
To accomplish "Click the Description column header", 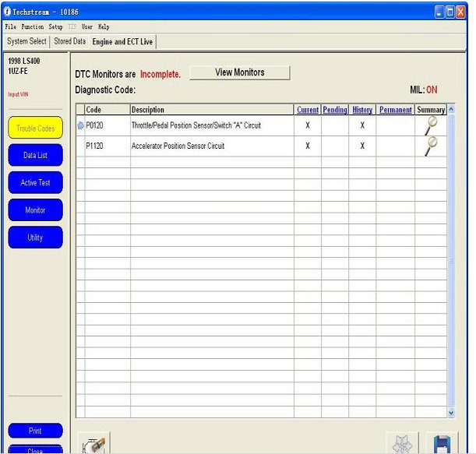I will click(x=212, y=110).
